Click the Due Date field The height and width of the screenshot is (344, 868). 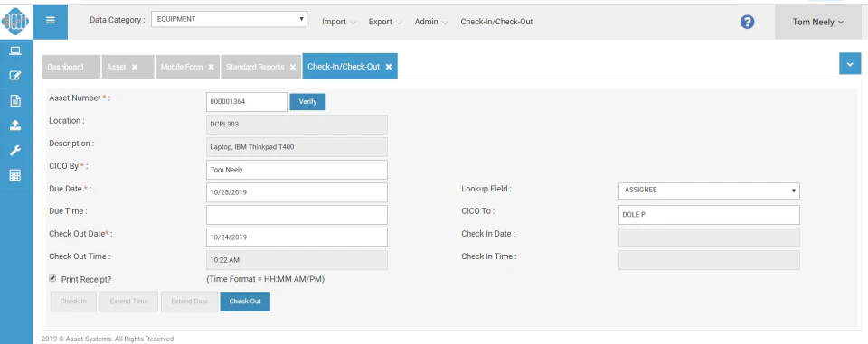coord(297,192)
